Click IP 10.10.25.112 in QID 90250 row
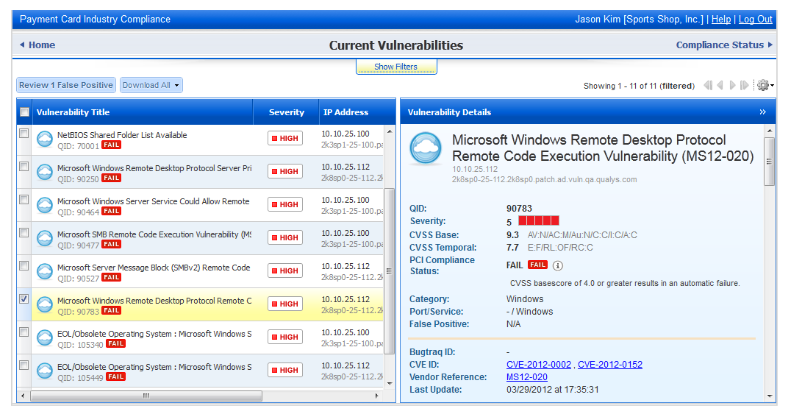This screenshot has width=789, height=417. tap(345, 166)
